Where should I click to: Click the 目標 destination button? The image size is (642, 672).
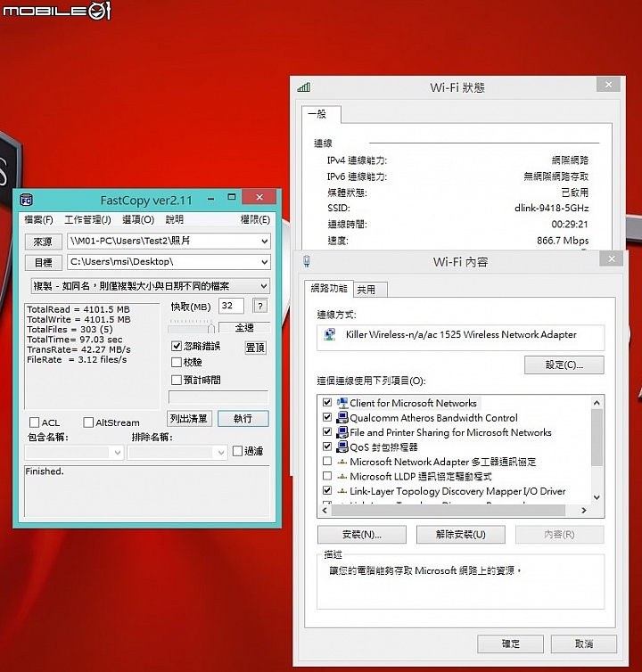coord(44,262)
